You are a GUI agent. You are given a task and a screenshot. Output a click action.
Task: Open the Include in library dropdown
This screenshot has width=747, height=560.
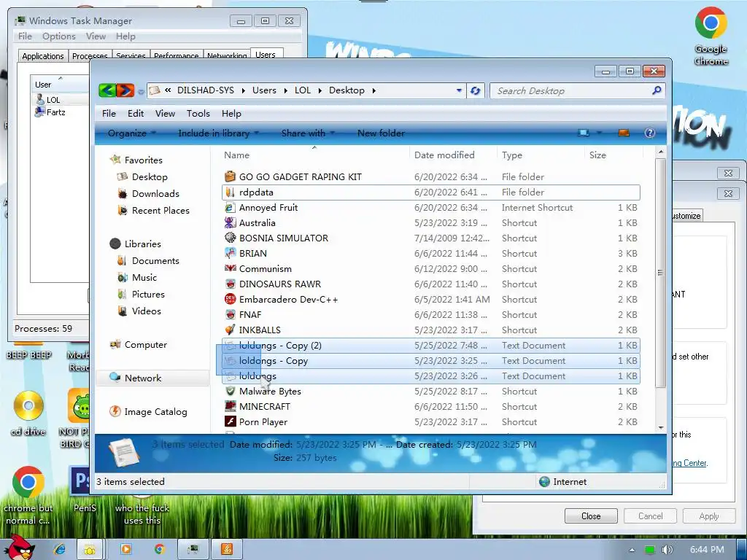point(218,133)
